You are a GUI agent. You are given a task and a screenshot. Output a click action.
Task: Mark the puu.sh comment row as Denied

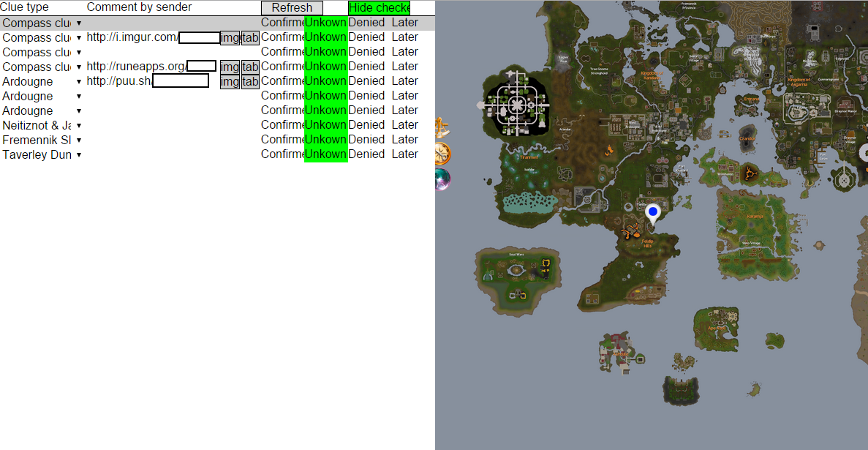[366, 81]
